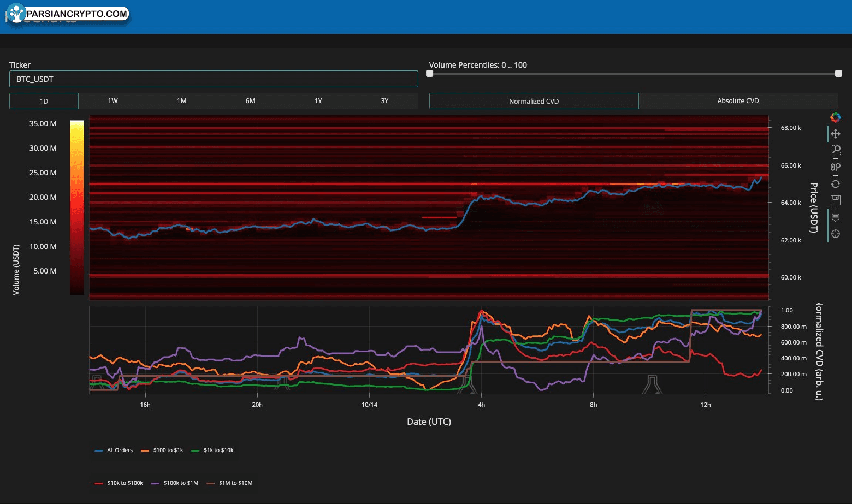Click the 68.00 k price axis label
This screenshot has height=504, width=852.
click(x=791, y=128)
